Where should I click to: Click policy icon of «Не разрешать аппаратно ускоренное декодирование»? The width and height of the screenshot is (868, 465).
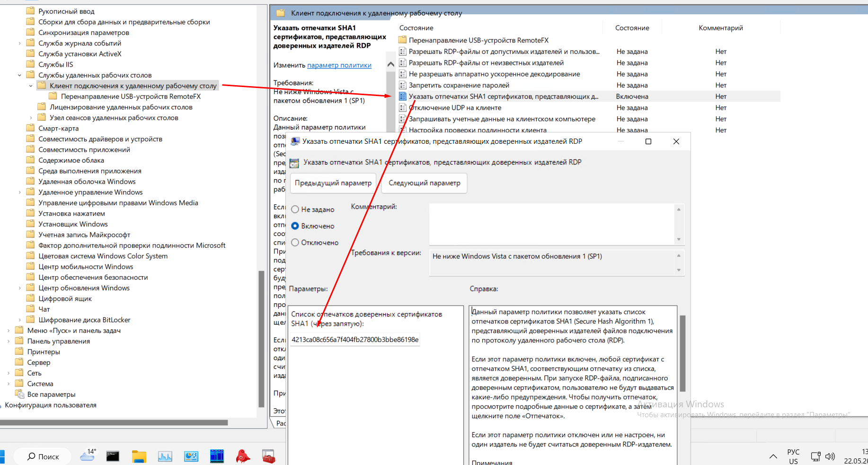pyautogui.click(x=403, y=74)
